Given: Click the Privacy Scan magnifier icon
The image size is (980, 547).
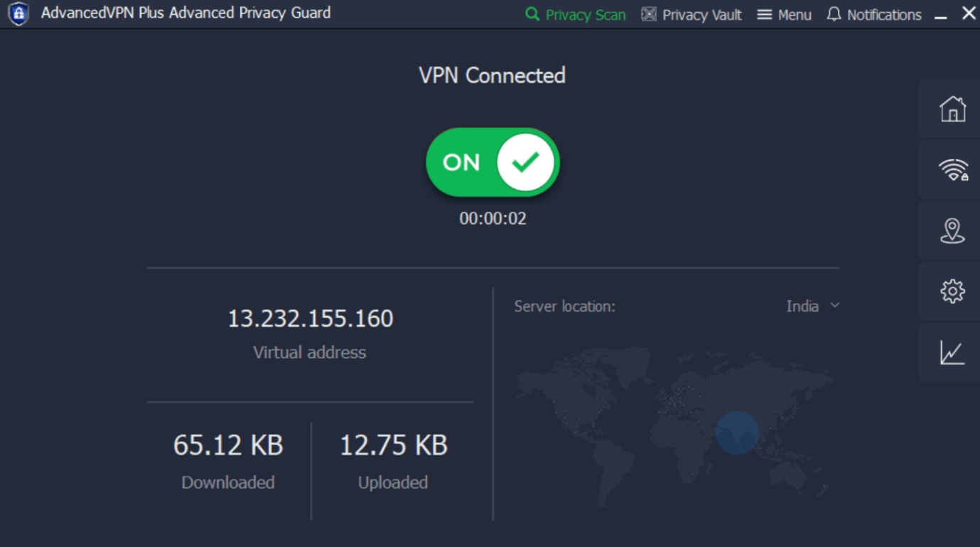Looking at the screenshot, I should tap(532, 14).
